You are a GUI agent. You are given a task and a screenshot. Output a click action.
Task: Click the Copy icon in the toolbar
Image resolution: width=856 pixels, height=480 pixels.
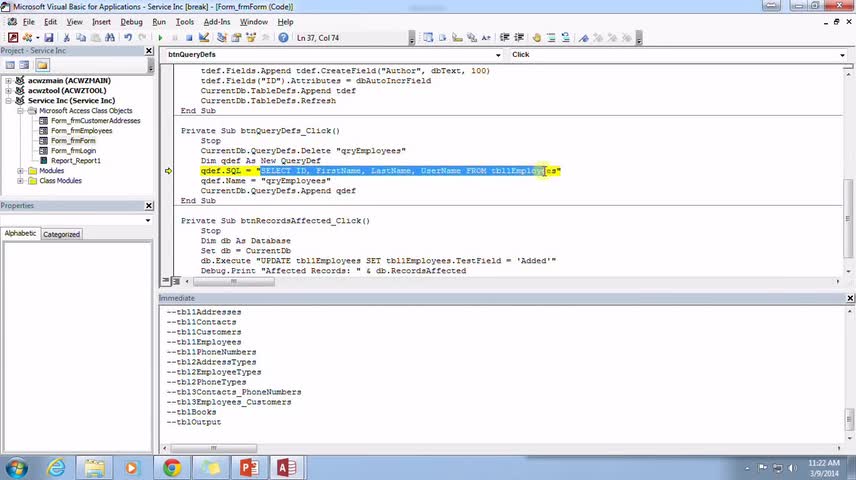(x=81, y=38)
